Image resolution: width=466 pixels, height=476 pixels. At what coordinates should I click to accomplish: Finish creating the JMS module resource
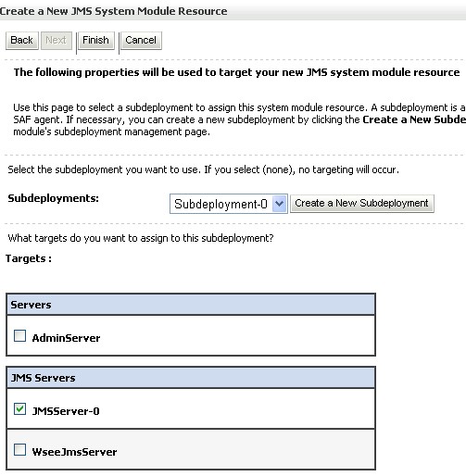point(95,41)
